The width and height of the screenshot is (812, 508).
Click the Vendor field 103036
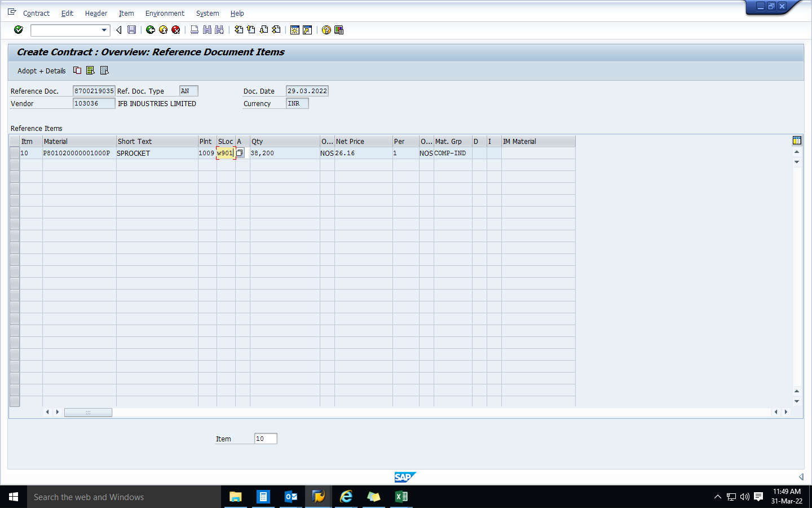tap(94, 103)
